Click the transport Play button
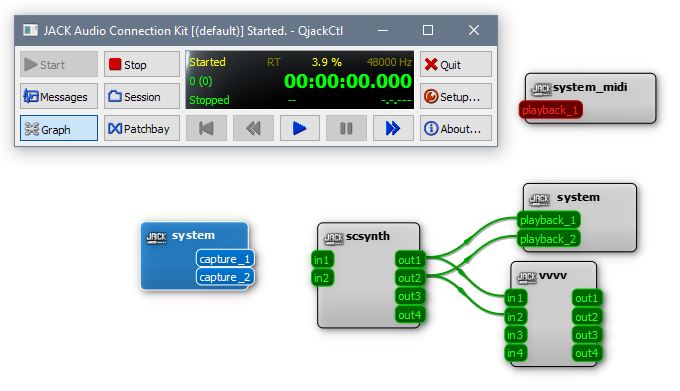This screenshot has width=680, height=391. [300, 128]
